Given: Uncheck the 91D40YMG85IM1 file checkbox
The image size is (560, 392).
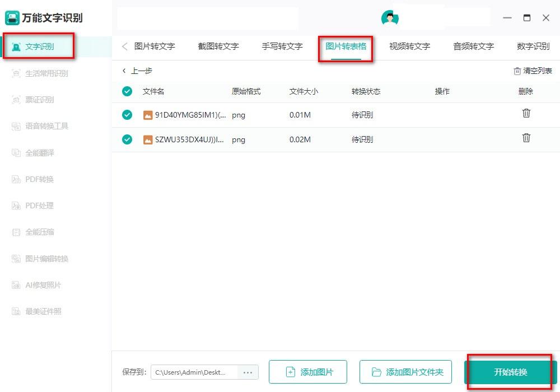Looking at the screenshot, I should (x=127, y=115).
